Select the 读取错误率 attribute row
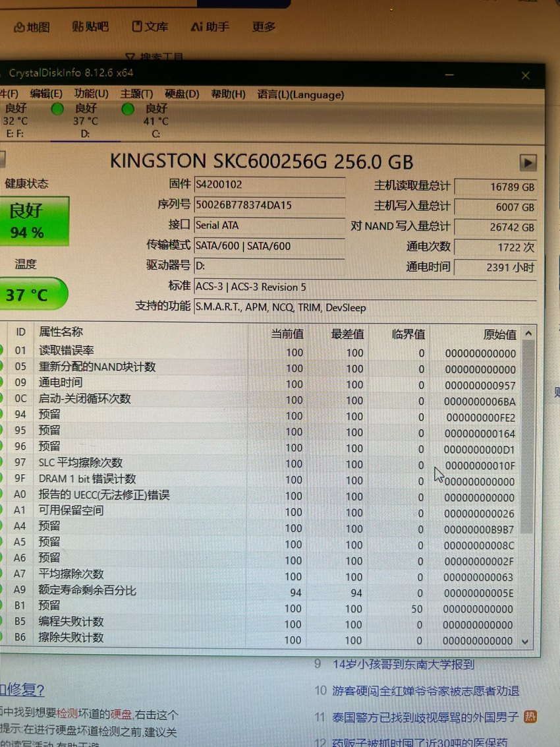 point(260,351)
